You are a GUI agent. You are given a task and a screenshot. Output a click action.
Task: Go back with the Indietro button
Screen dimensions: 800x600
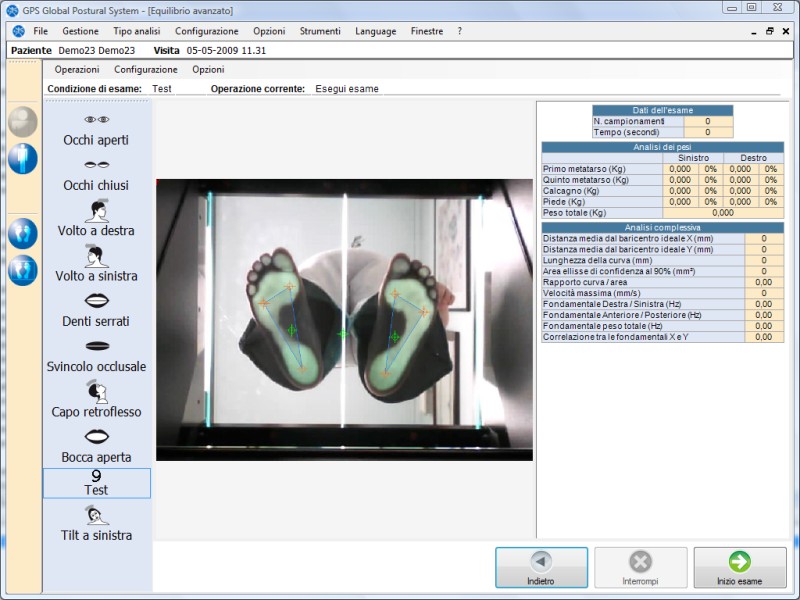pyautogui.click(x=541, y=567)
